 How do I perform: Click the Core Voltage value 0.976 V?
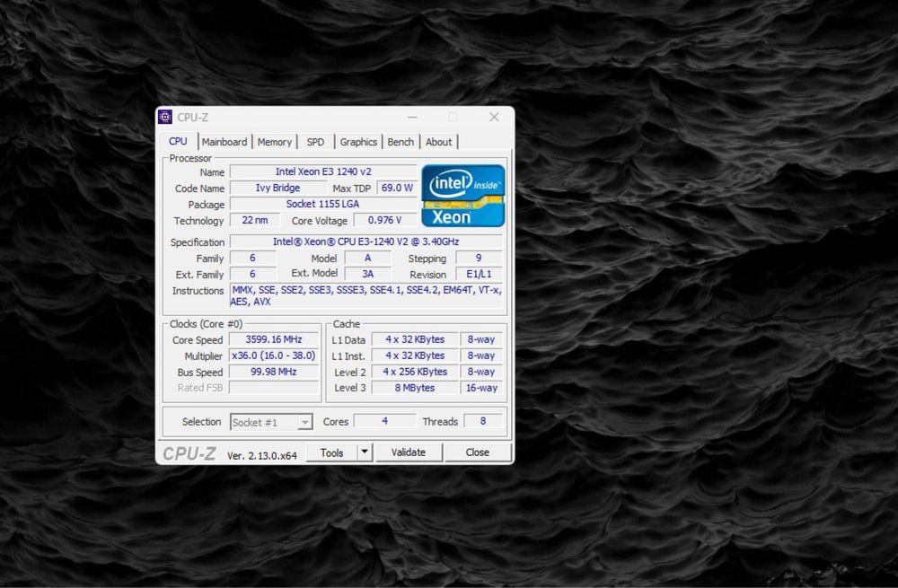(x=385, y=220)
